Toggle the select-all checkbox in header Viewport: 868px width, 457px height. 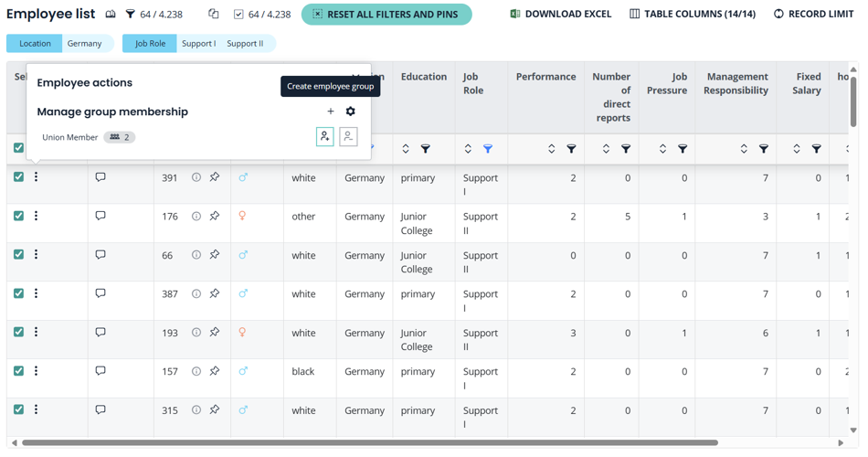(19, 148)
